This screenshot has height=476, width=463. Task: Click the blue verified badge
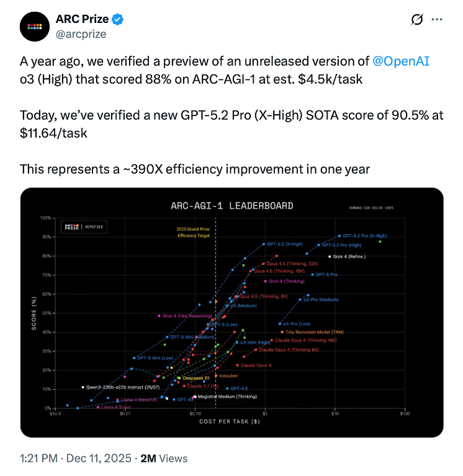click(x=117, y=19)
